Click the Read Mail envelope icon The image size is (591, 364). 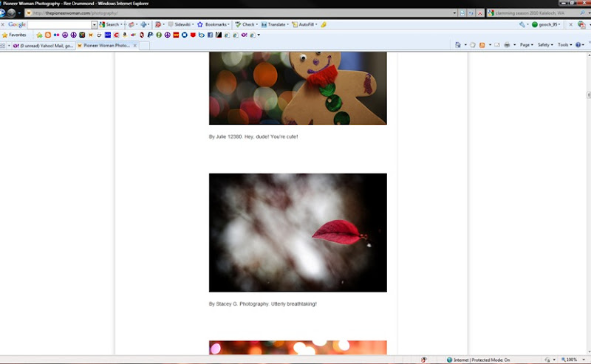click(497, 45)
